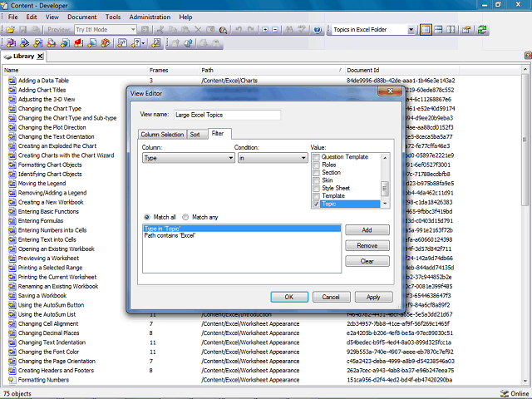The image size is (532, 399).
Task: Open the Administration menu
Action: click(x=150, y=17)
